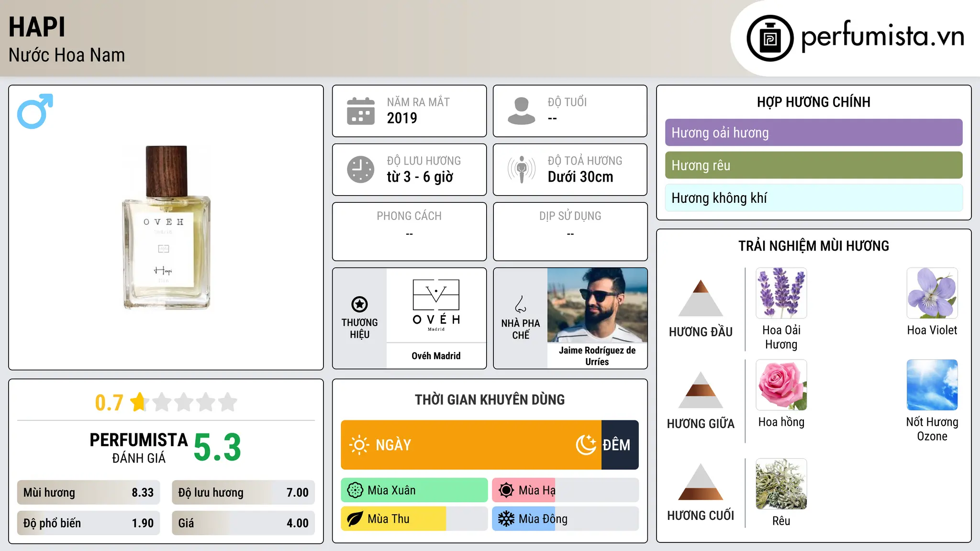Click the HAPI perfume title
The width and height of the screenshot is (980, 551).
[37, 27]
